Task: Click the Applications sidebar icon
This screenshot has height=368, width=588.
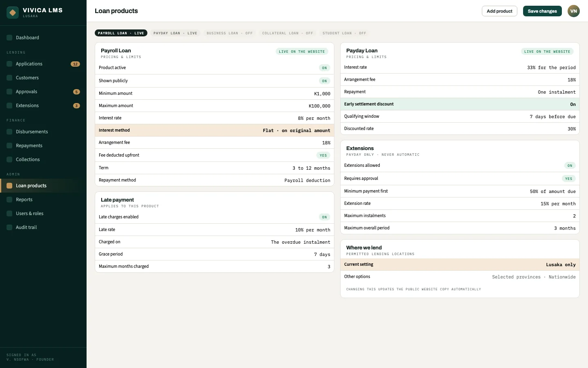Action: point(9,64)
